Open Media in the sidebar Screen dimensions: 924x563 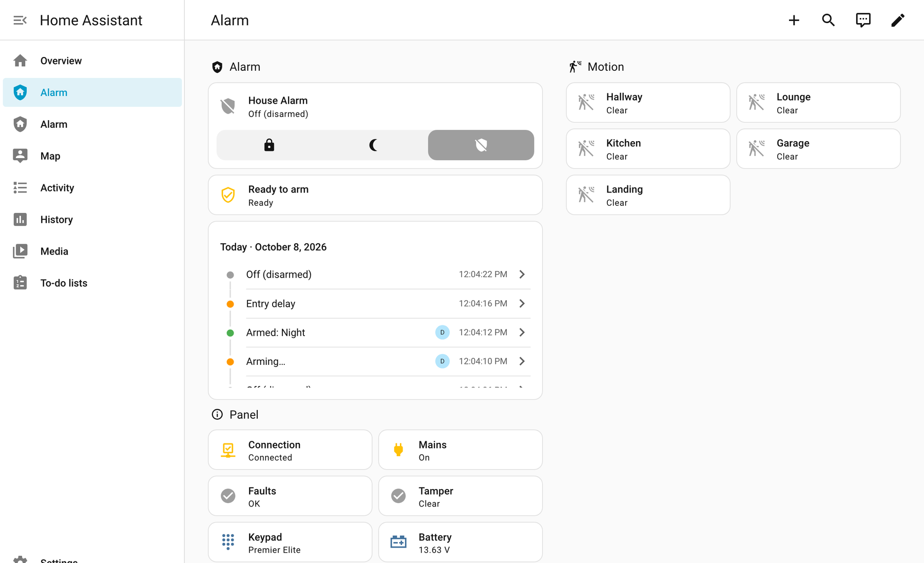(x=92, y=251)
